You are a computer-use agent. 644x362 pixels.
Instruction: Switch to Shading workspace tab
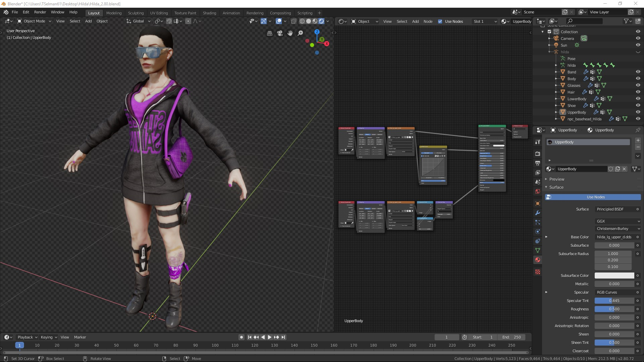(209, 13)
